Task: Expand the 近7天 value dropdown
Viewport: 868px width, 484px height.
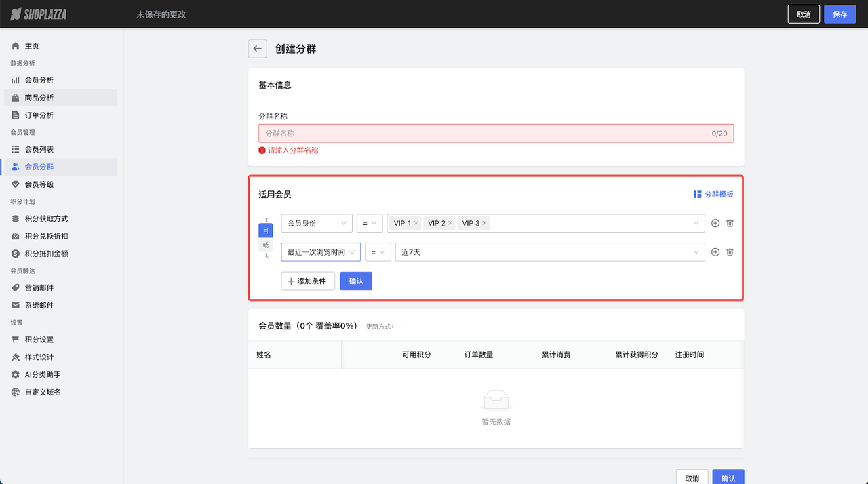Action: tap(549, 252)
